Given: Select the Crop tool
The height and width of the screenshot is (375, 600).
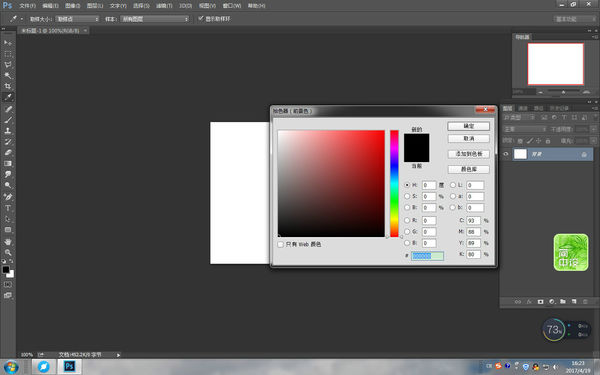Looking at the screenshot, I should (x=8, y=86).
